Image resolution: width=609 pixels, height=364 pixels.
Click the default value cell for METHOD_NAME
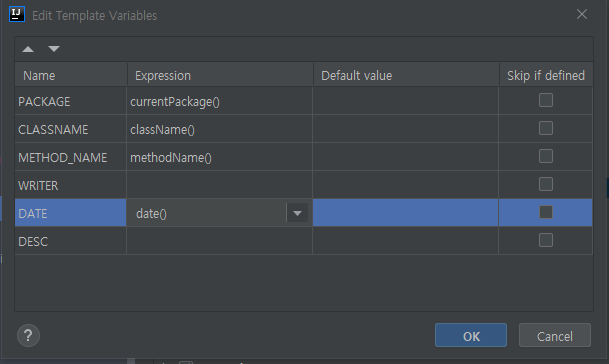tap(405, 157)
